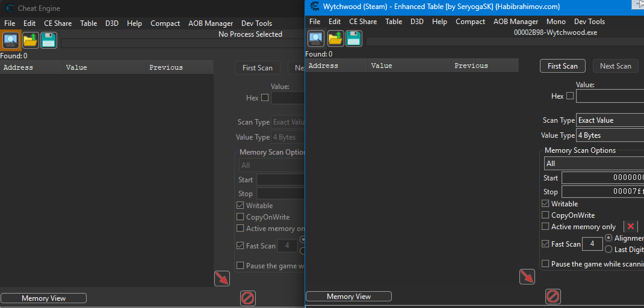This screenshot has height=308, width=644.
Task: Click save floppy icon in Wytchwood window
Action: 354,38
